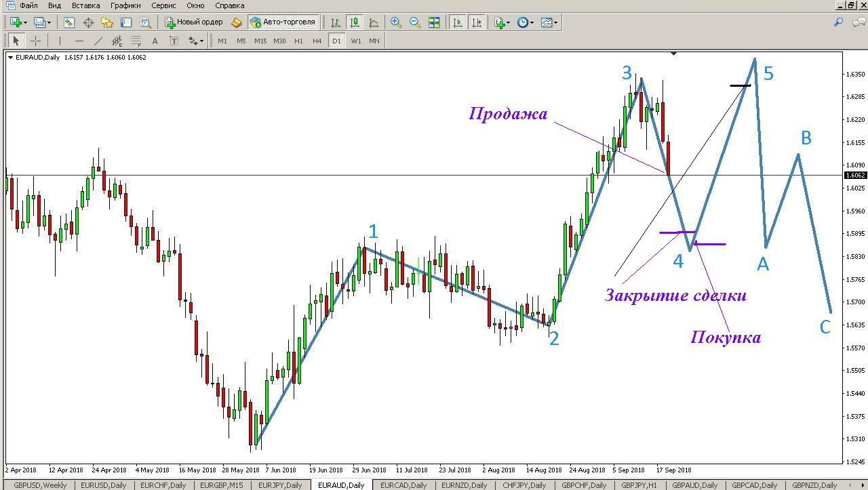Screen dimensions: 868x490
Task: Select the H1 timeframe
Action: click(x=298, y=41)
